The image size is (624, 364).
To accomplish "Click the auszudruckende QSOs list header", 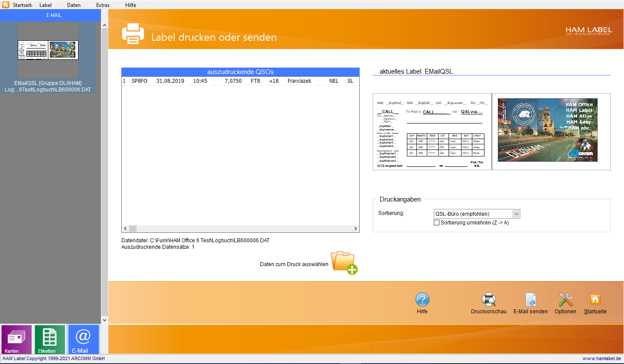I will pyautogui.click(x=240, y=72).
